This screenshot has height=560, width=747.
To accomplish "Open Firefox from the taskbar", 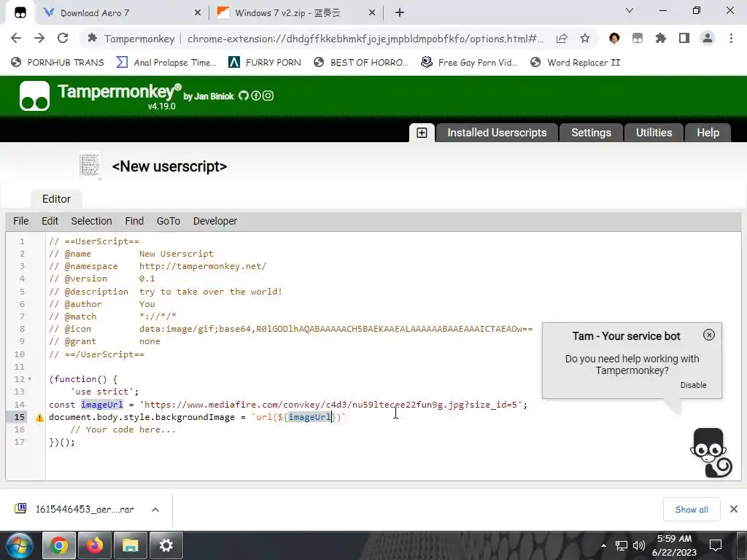I will [x=94, y=545].
